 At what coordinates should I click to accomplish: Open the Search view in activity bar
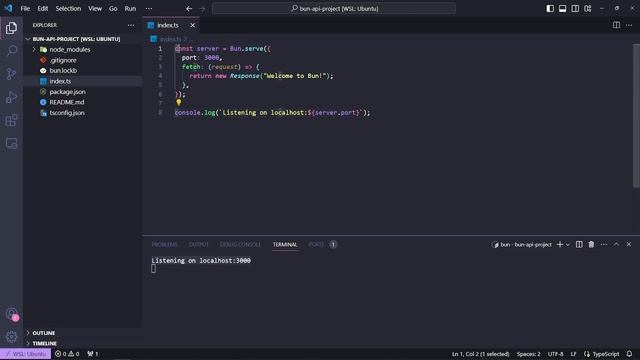pos(11,51)
